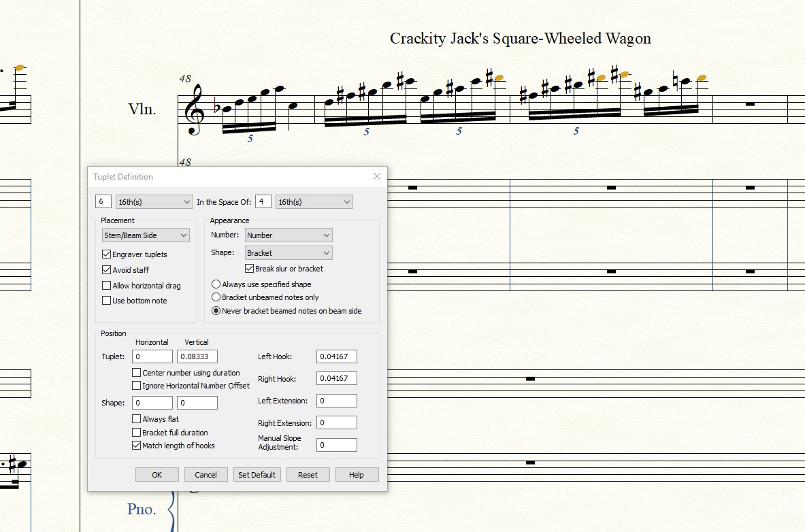This screenshot has width=805, height=532.
Task: Select Always use specified shape
Action: click(x=216, y=284)
